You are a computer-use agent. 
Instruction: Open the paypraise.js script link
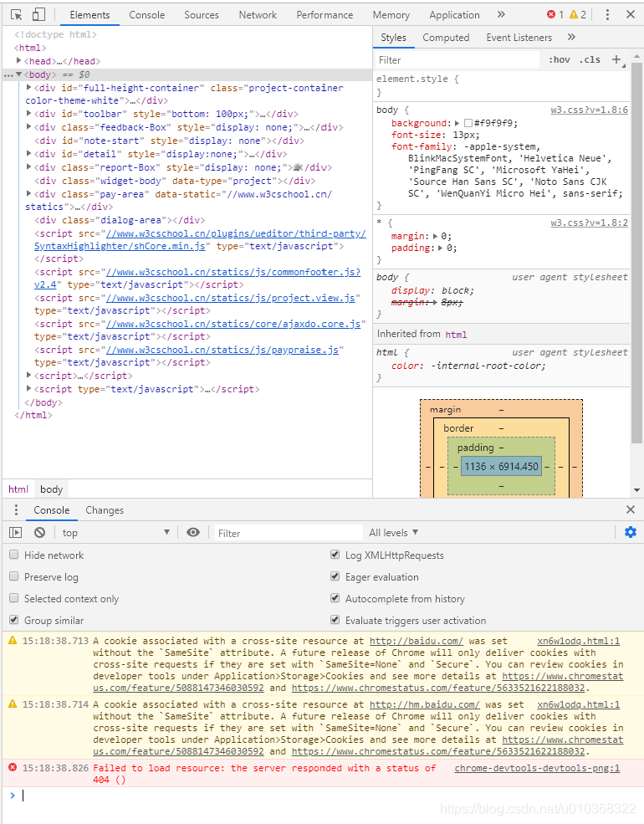pyautogui.click(x=222, y=350)
